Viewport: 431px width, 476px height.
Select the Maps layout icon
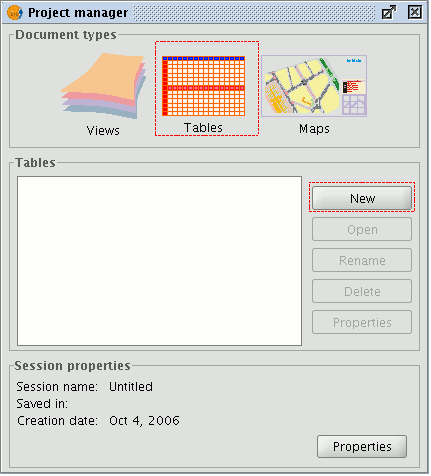(x=314, y=86)
